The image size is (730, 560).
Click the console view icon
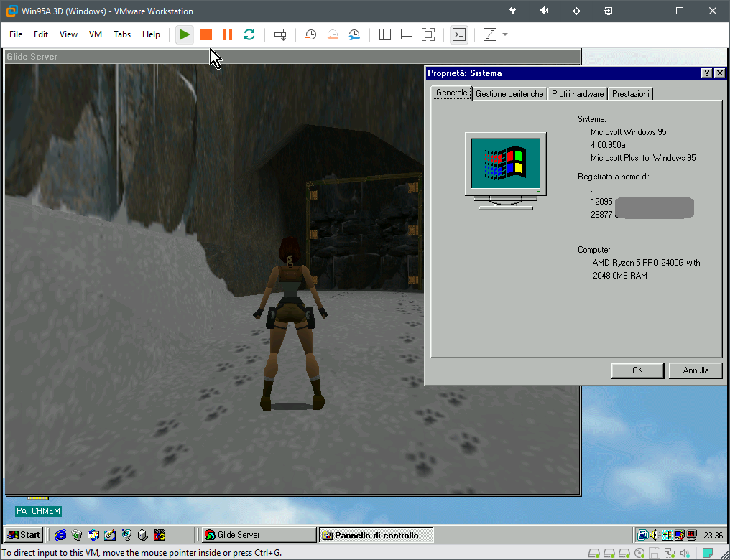pyautogui.click(x=459, y=34)
